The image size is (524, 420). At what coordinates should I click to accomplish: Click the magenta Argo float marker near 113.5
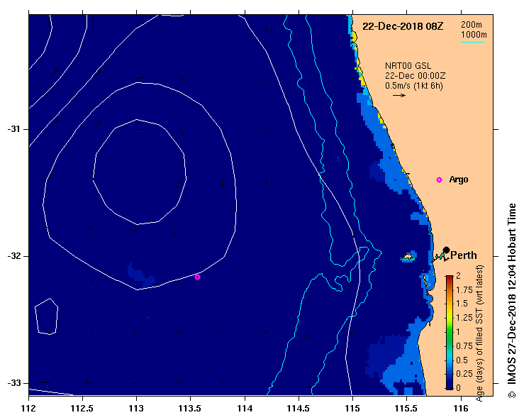click(x=197, y=277)
